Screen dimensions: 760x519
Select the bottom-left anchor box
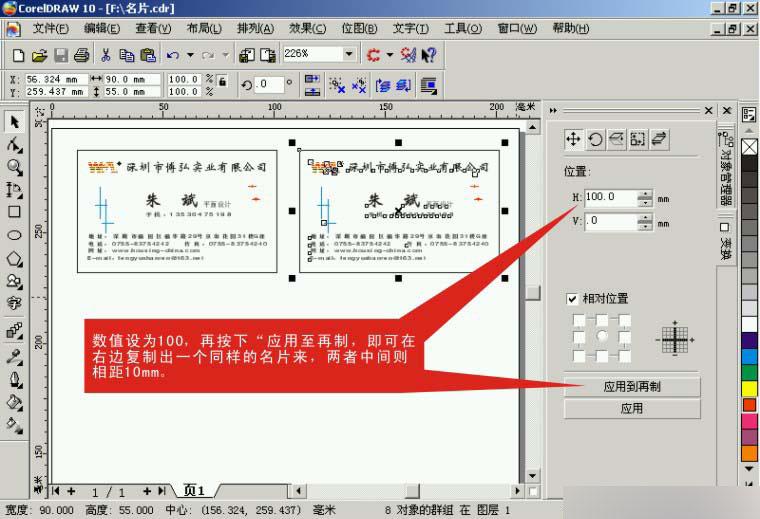[579, 356]
